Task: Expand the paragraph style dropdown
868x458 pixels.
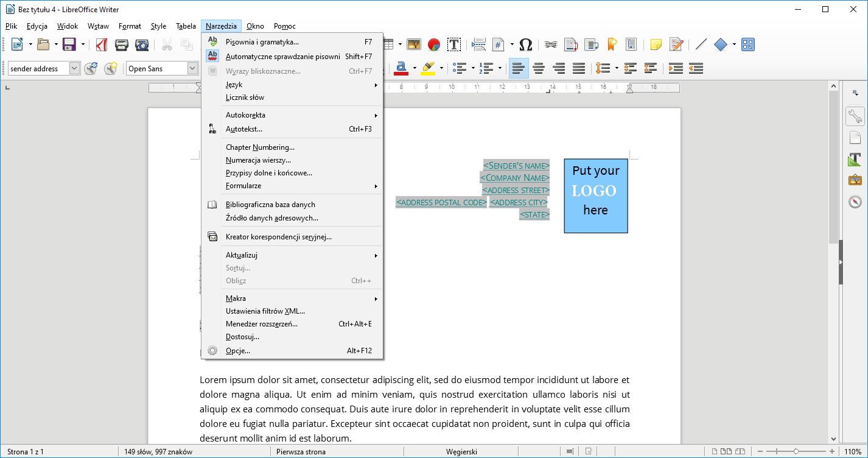Action: pos(74,69)
